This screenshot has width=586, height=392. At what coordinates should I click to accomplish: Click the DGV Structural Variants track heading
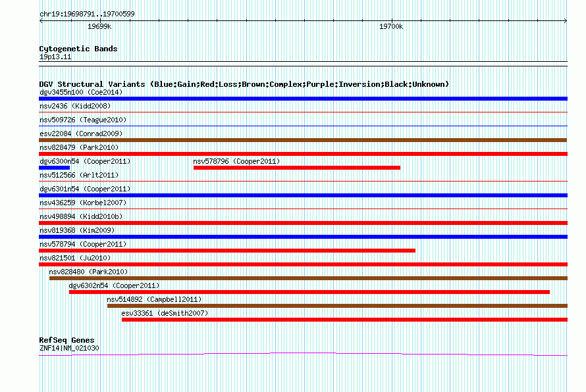pyautogui.click(x=244, y=84)
